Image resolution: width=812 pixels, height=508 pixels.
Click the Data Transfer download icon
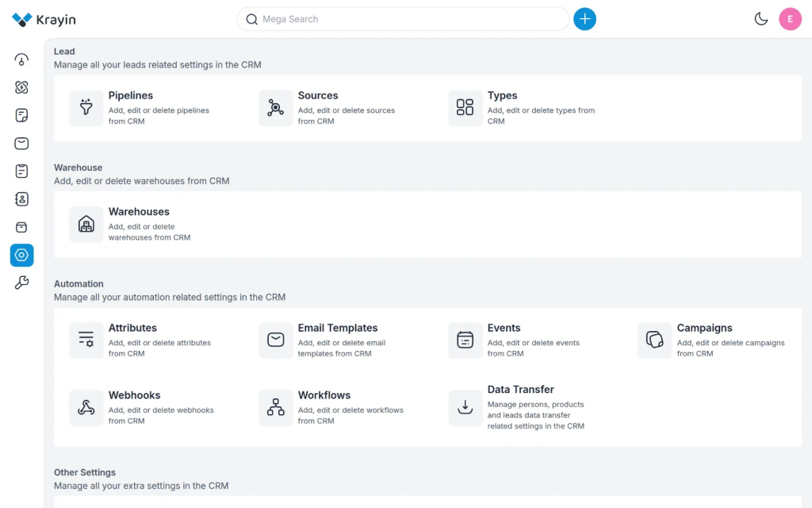click(465, 407)
